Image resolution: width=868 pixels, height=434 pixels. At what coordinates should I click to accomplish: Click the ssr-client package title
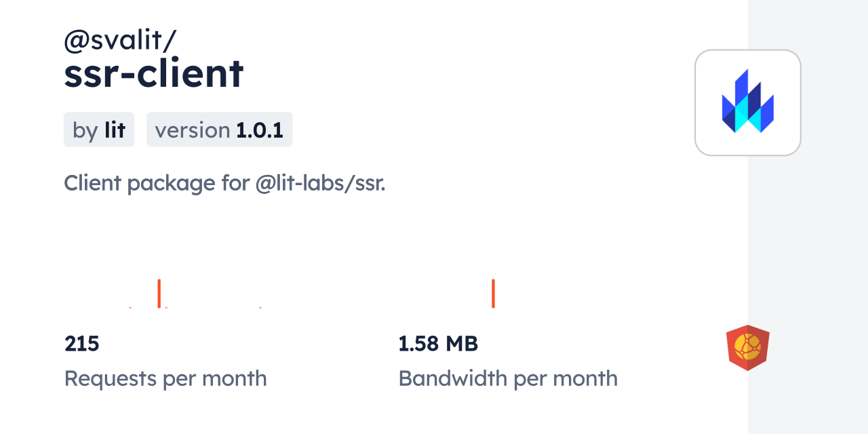(154, 73)
